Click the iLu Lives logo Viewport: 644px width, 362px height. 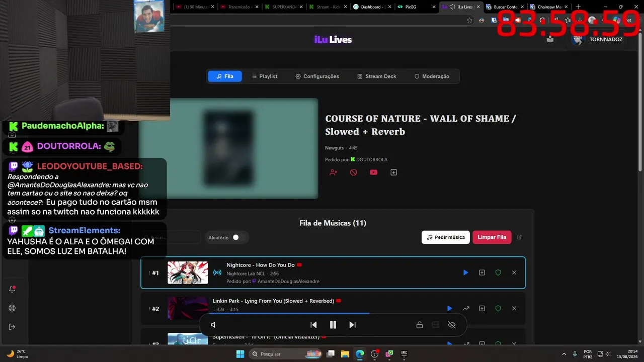333,40
